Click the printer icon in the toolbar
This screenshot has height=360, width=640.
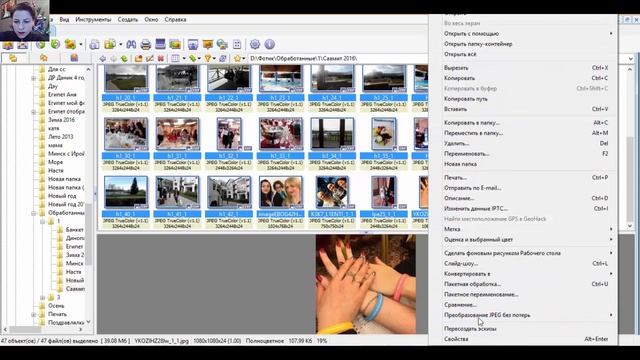click(x=146, y=44)
